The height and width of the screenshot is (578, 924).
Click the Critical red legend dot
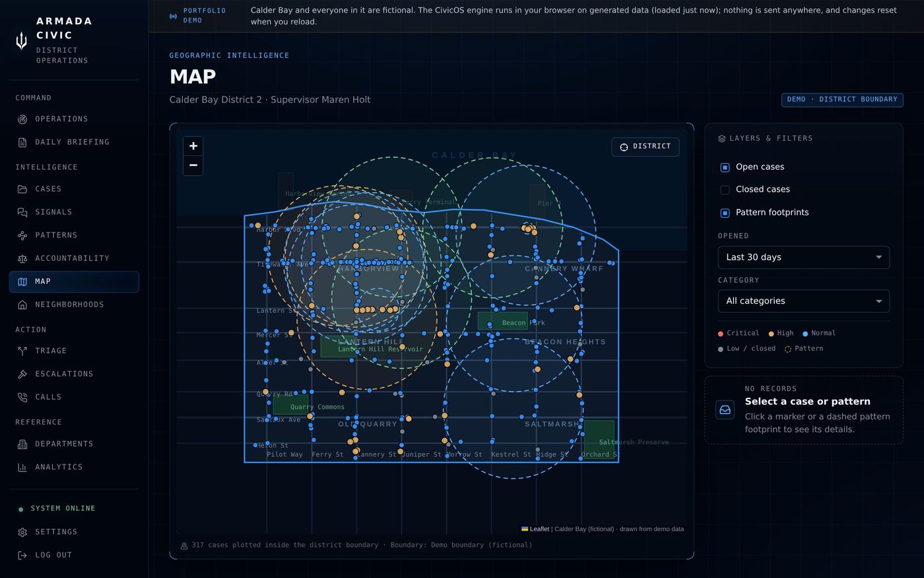[x=721, y=334]
